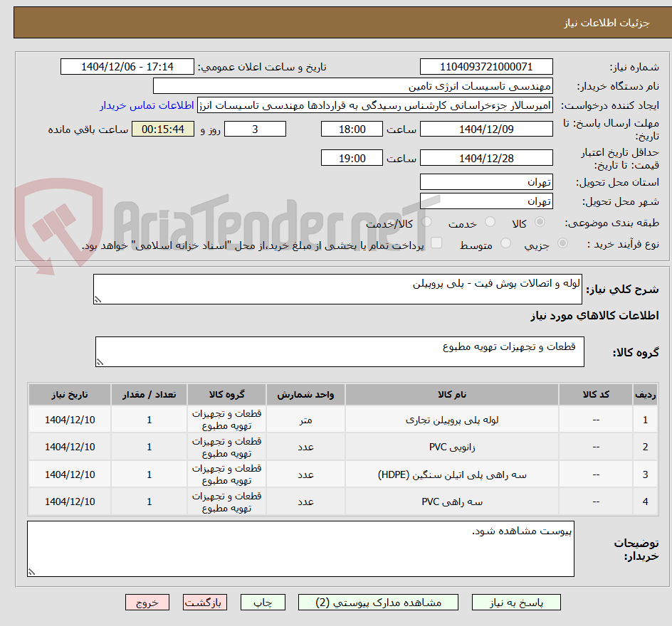
Task: Click the announcement date field 1404/12/06 - 17:14
Action: click(x=127, y=67)
